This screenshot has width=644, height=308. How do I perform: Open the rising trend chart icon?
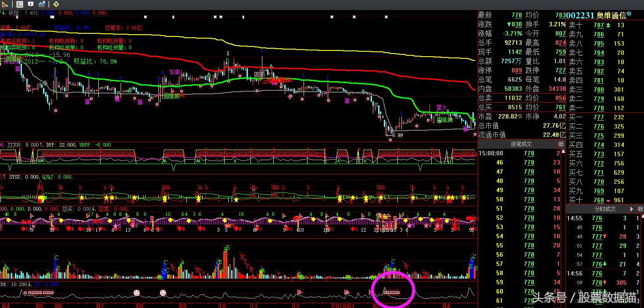pos(42,4)
